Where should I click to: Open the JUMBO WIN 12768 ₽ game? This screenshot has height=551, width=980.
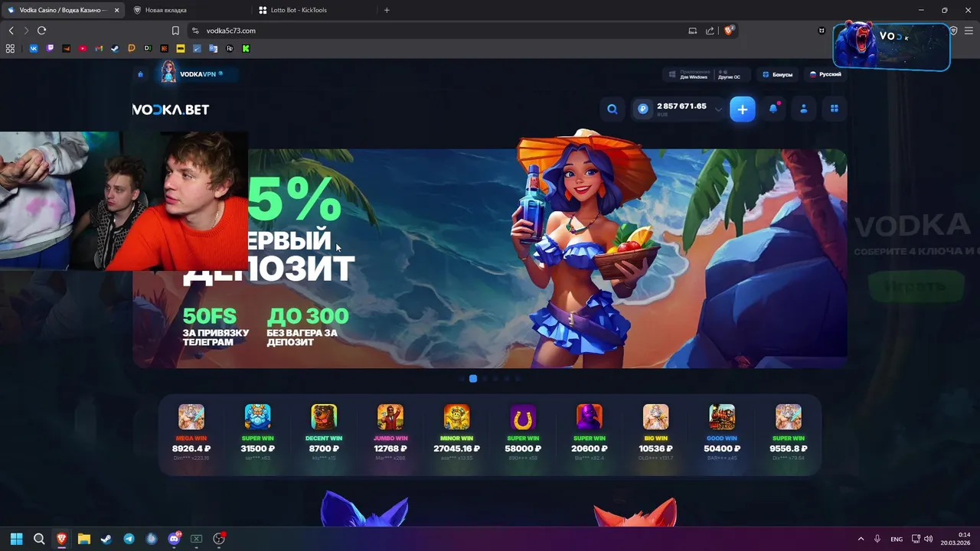pos(390,434)
